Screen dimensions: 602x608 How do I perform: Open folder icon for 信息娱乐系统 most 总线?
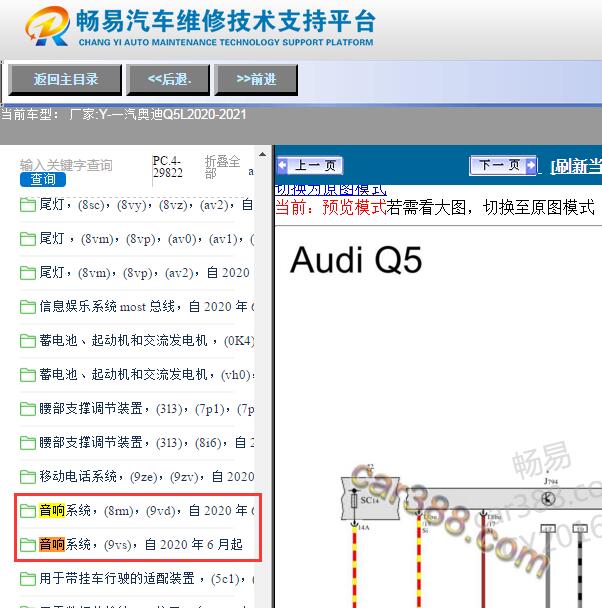click(28, 307)
